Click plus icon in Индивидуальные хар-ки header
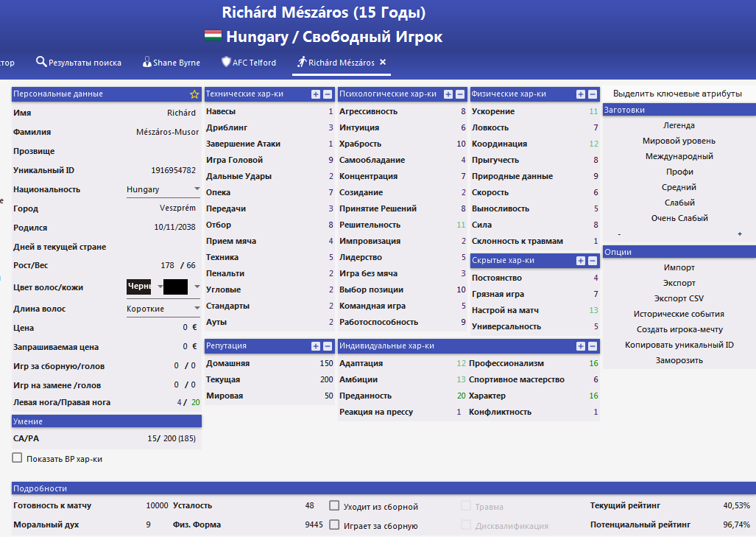The image size is (756, 537). [x=581, y=346]
